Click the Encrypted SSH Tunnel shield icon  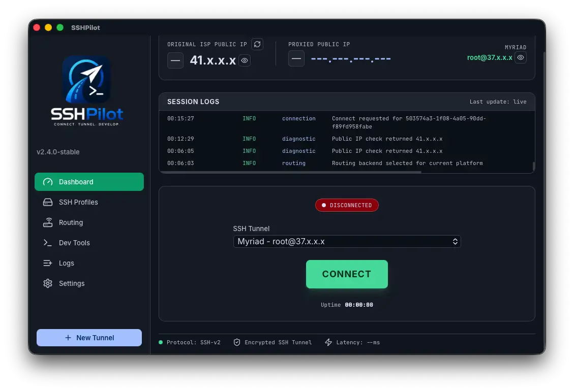pyautogui.click(x=237, y=342)
